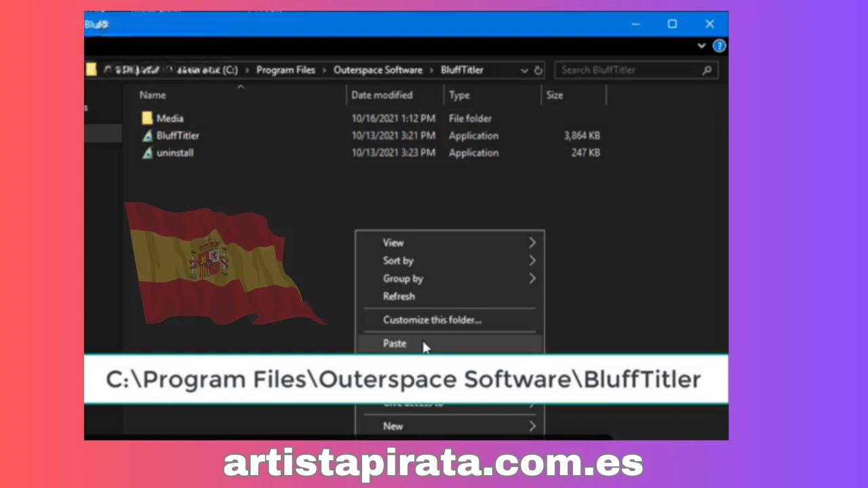
Task: Expand the Group by submenu arrow
Action: pos(532,278)
